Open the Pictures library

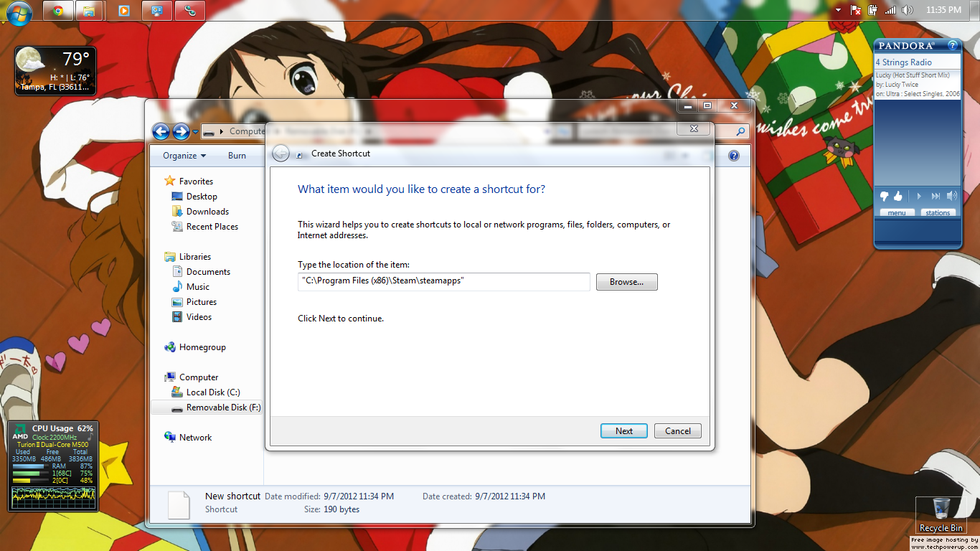[201, 302]
